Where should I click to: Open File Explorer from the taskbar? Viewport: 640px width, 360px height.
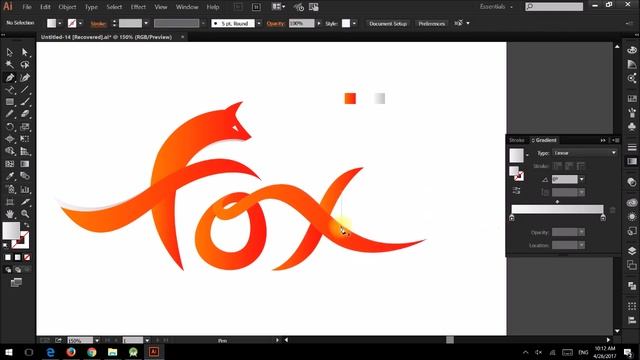click(112, 352)
